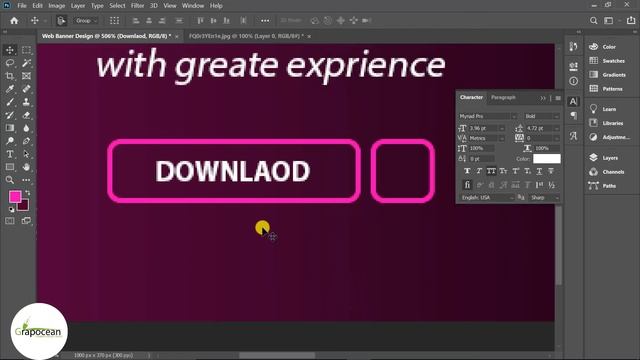Click the magenta foreground color swatch
Screen dimensions: 640x360
click(x=15, y=197)
